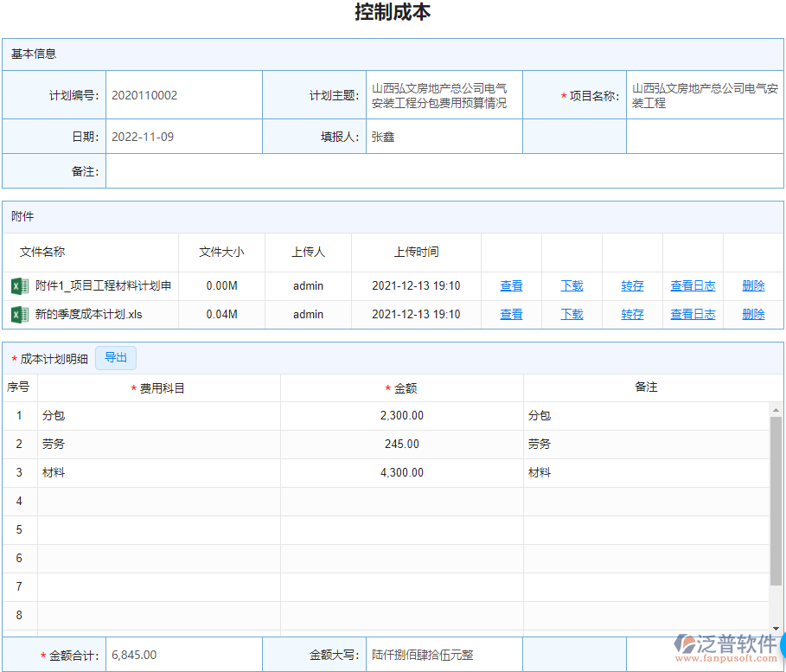Image resolution: width=786 pixels, height=672 pixels.
Task: Click the Excel icon beside 附件1_项目工程材料计划申
Action: coord(19,286)
